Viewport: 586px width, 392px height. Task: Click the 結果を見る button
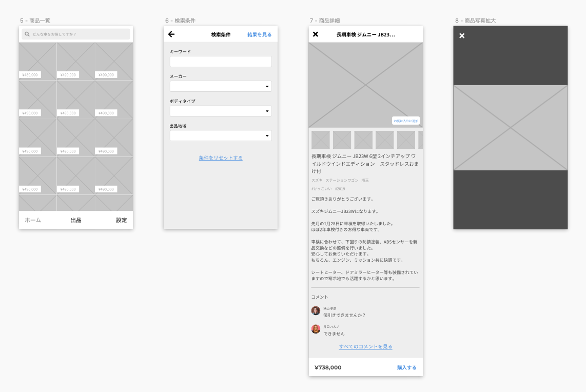coord(259,35)
